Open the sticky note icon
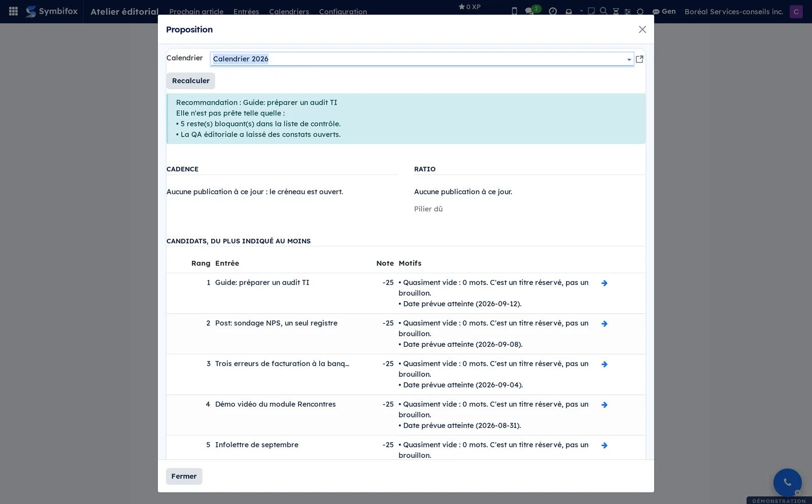812x504 pixels. pos(591,11)
